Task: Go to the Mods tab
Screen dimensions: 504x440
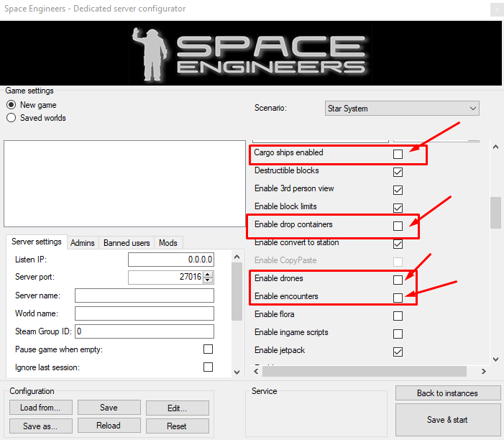Action: [x=168, y=243]
